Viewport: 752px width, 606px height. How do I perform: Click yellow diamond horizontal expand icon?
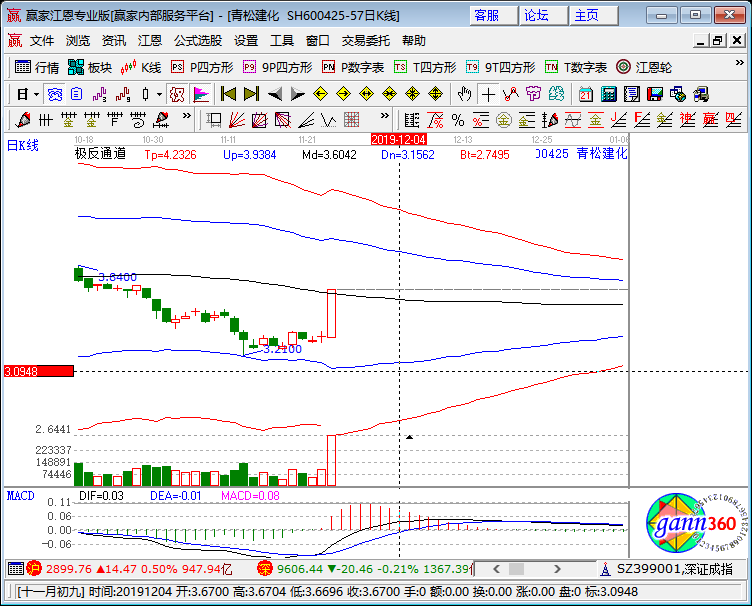(x=366, y=94)
